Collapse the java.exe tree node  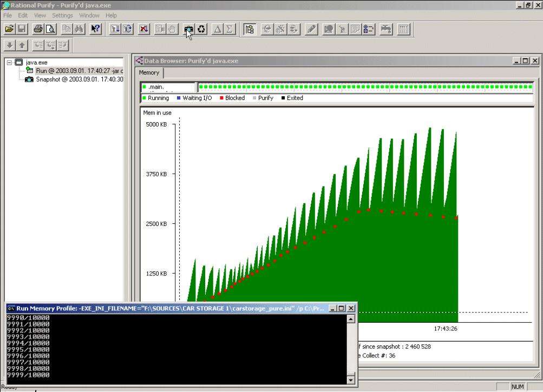click(9, 63)
